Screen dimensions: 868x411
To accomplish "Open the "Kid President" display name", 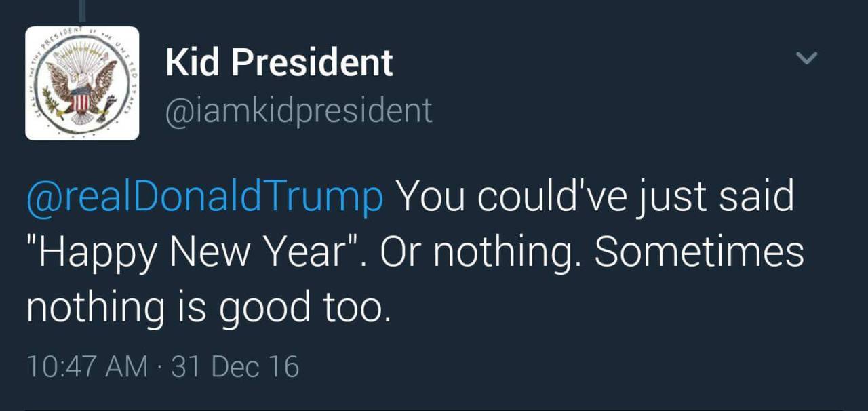I will (x=279, y=62).
